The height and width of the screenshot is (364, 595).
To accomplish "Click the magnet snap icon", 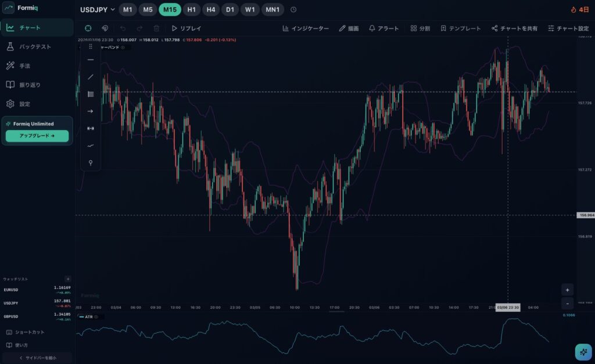I will (105, 28).
